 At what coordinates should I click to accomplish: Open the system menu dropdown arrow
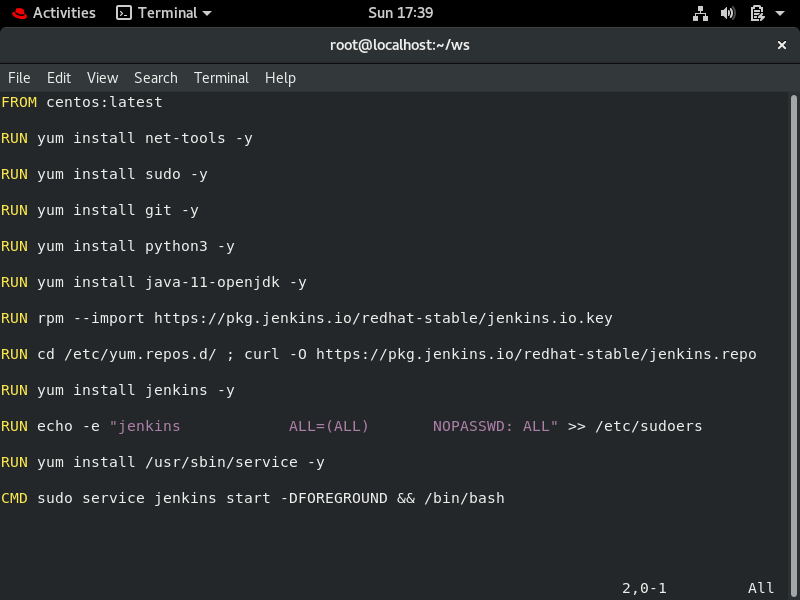point(781,13)
